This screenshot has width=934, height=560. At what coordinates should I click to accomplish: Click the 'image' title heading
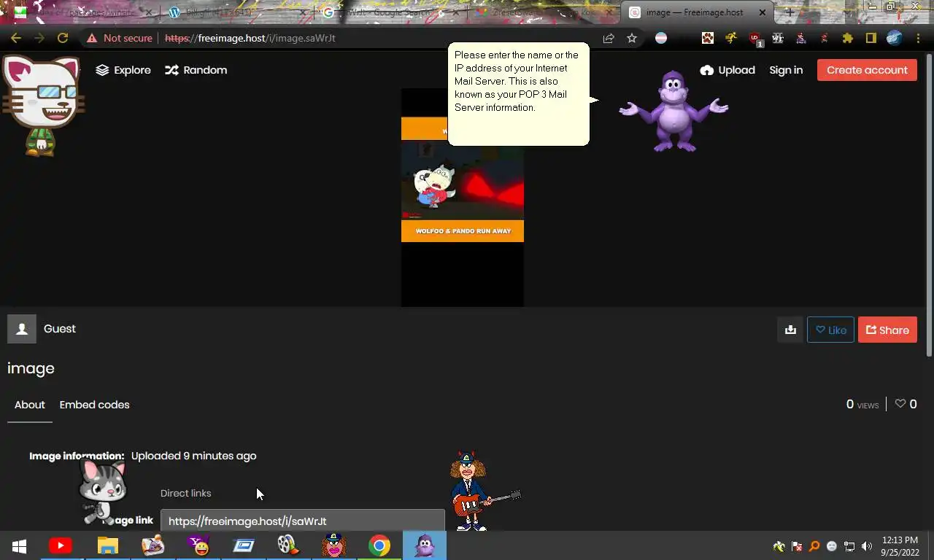tap(31, 368)
